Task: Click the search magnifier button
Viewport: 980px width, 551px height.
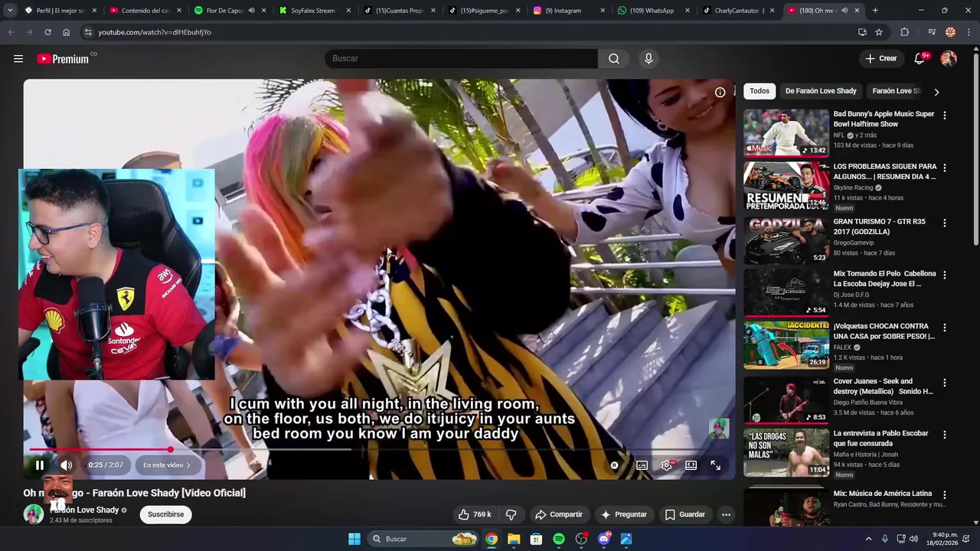Action: [614, 59]
